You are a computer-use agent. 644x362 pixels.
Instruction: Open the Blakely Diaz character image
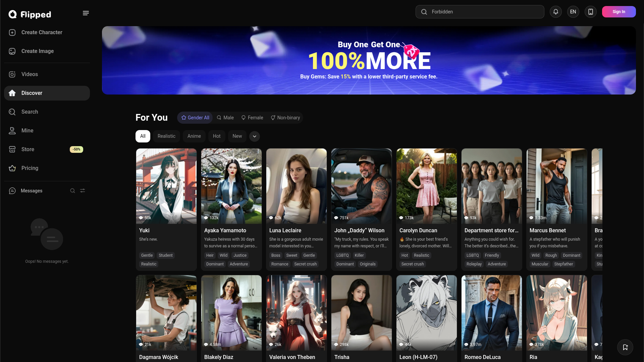231,313
